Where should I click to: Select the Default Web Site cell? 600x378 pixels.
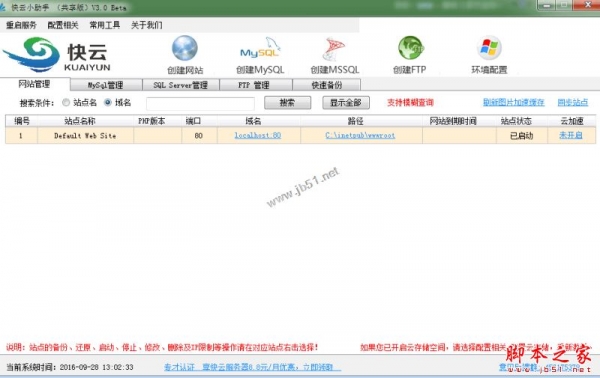[85, 136]
